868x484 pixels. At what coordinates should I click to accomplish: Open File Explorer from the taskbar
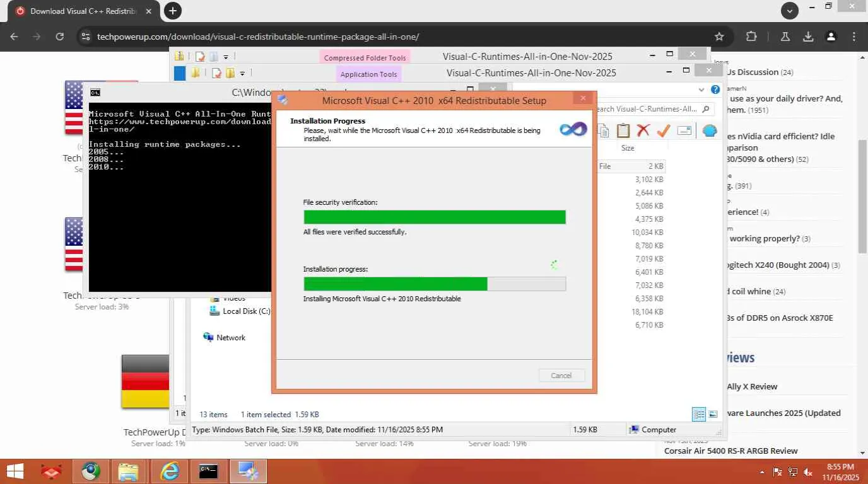tap(128, 471)
